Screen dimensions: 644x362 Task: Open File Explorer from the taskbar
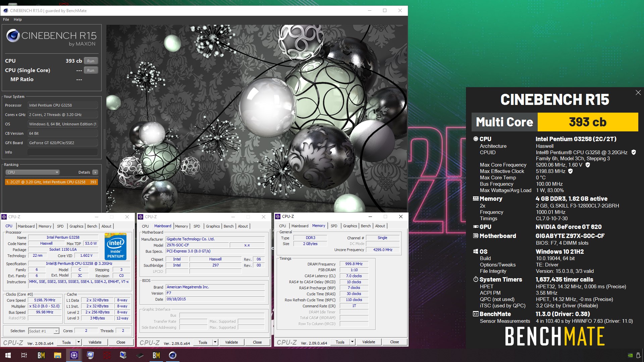(x=58, y=355)
